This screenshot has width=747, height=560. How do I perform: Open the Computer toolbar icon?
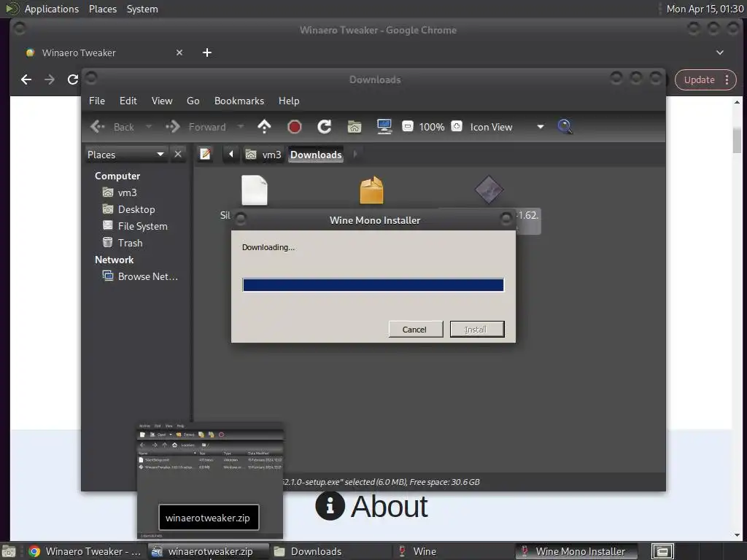tap(384, 127)
